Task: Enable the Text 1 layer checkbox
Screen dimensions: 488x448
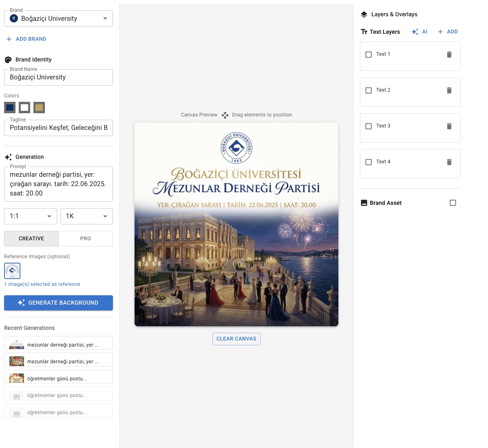Action: click(x=369, y=55)
